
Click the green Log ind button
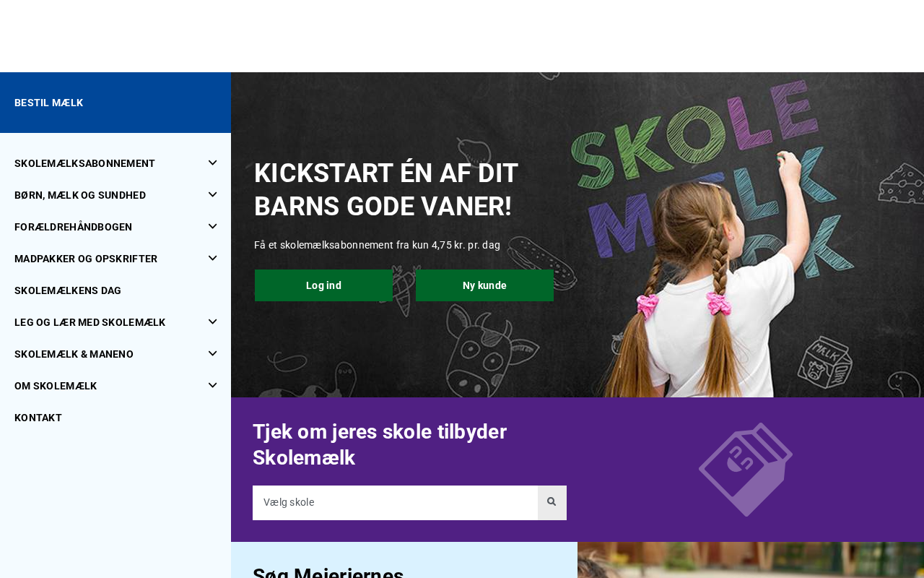pos(323,285)
